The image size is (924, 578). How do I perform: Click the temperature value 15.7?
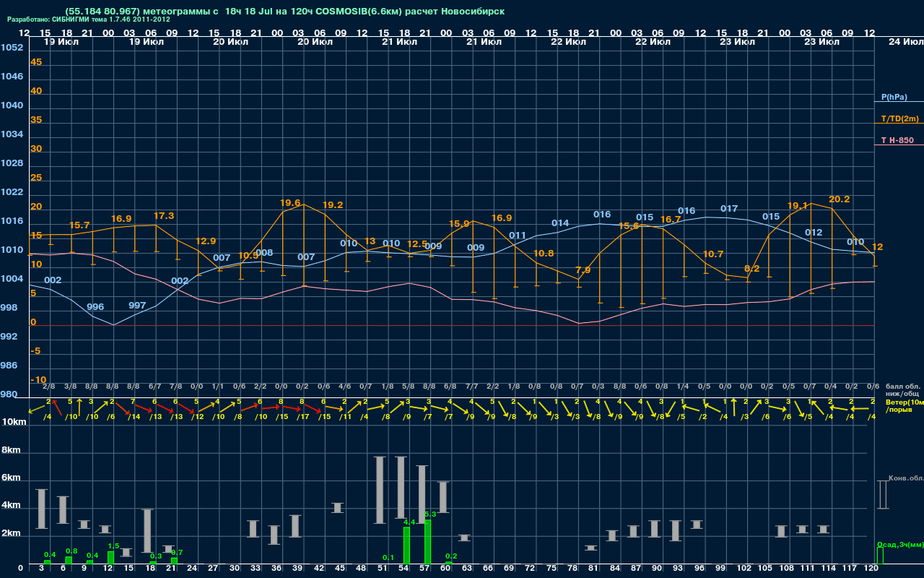(x=79, y=225)
